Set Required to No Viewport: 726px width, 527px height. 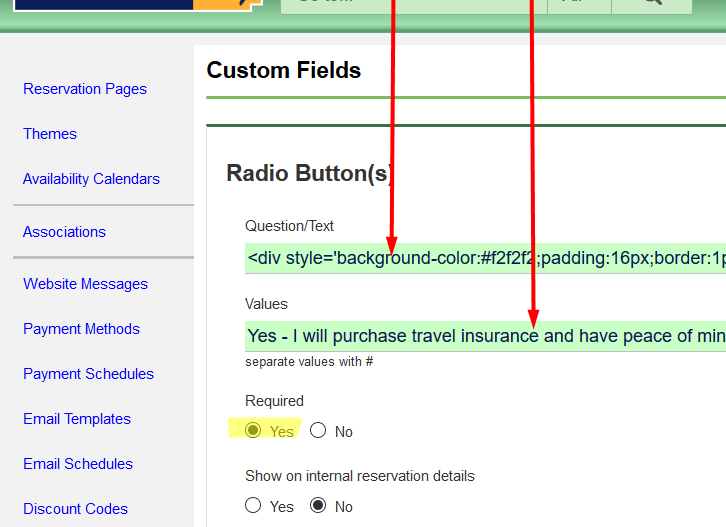pos(318,431)
